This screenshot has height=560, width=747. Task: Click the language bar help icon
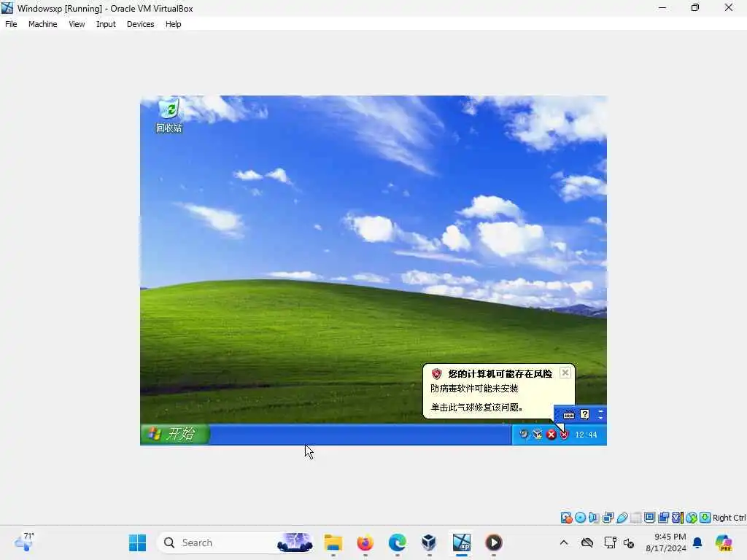click(x=584, y=414)
